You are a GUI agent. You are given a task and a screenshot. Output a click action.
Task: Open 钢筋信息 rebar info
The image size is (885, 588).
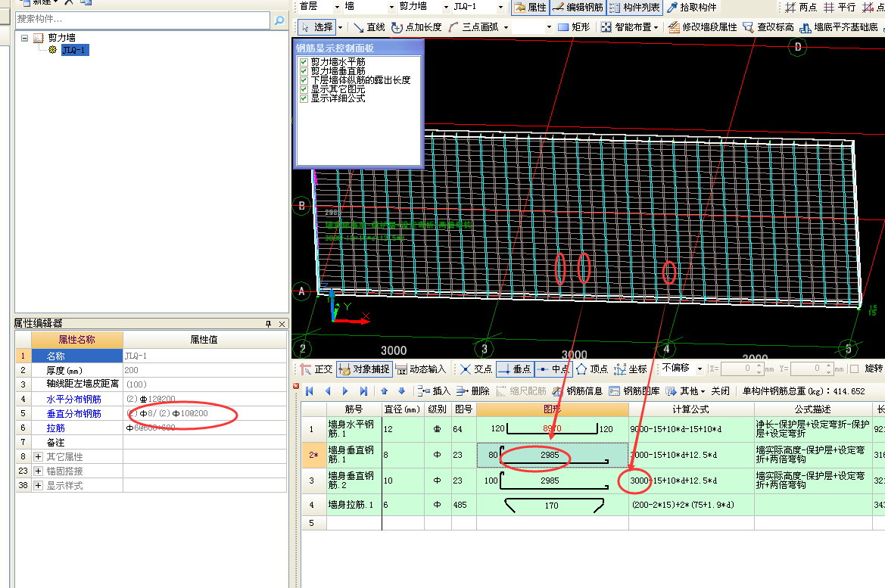[x=578, y=391]
